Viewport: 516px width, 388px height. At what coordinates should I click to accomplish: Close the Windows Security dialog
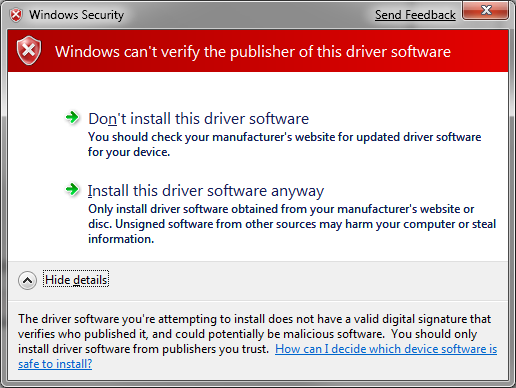click(486, 10)
